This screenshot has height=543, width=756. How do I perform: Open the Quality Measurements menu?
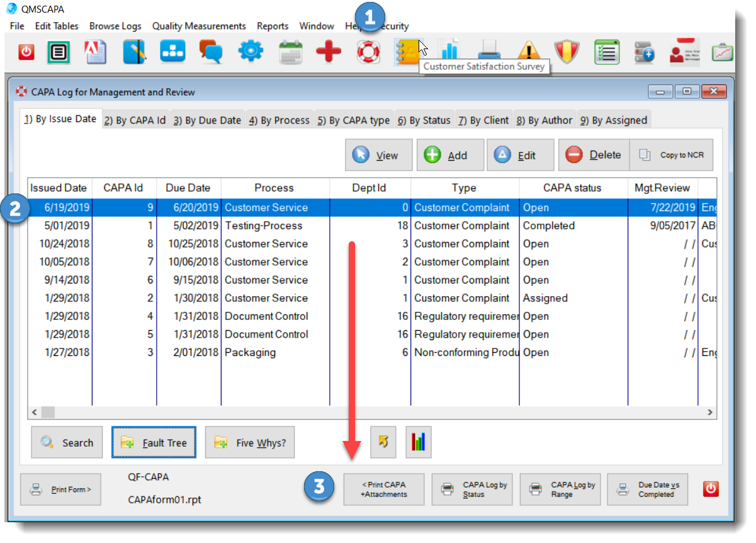199,26
